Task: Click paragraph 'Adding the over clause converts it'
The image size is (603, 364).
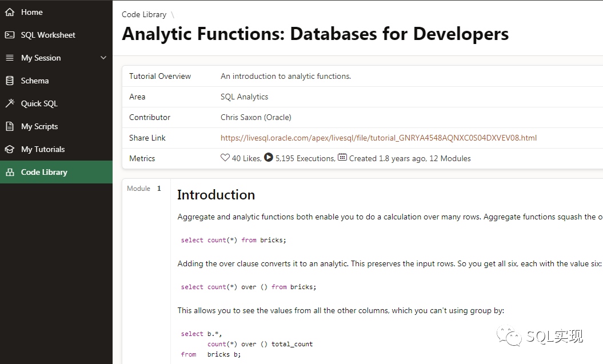Action: pos(389,263)
